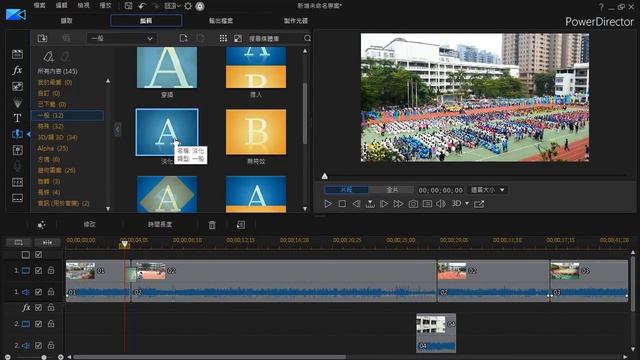
Task: Lock video track 2 padlock
Action: [x=51, y=324]
